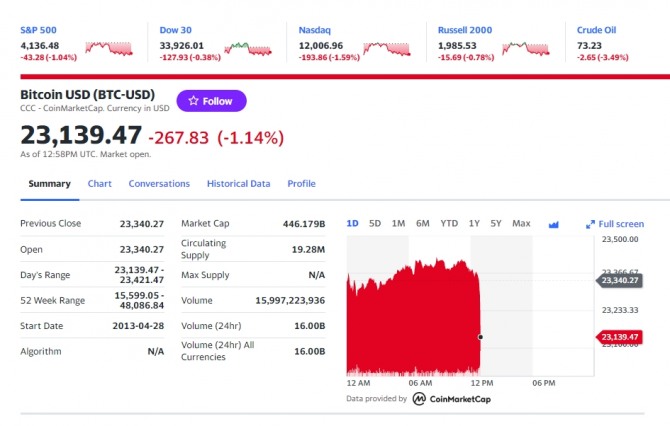Open the Crude Oil quote link
Screen dimensions: 670x426
pos(597,30)
